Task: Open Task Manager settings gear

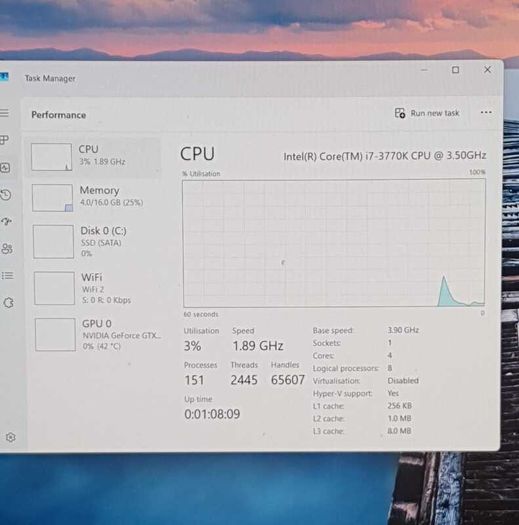Action: tap(10, 437)
